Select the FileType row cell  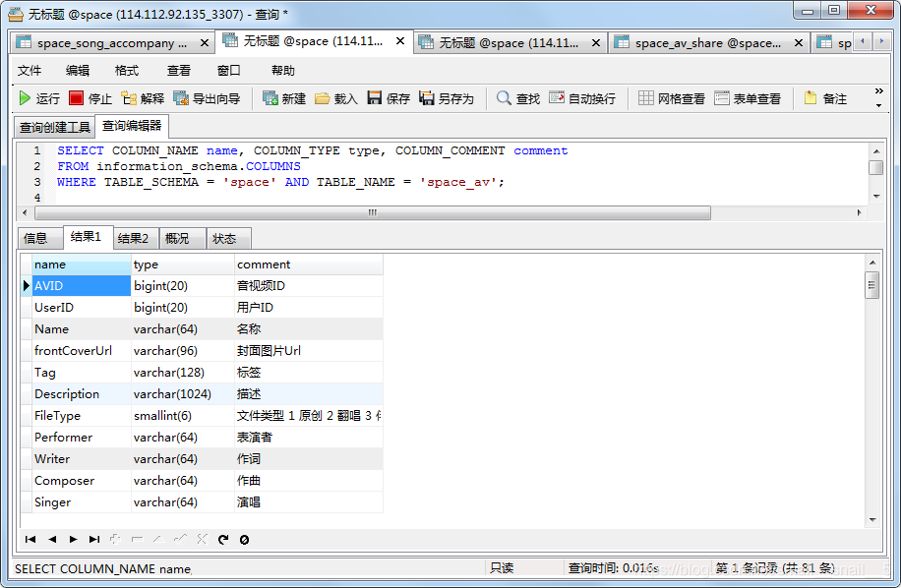[82, 416]
